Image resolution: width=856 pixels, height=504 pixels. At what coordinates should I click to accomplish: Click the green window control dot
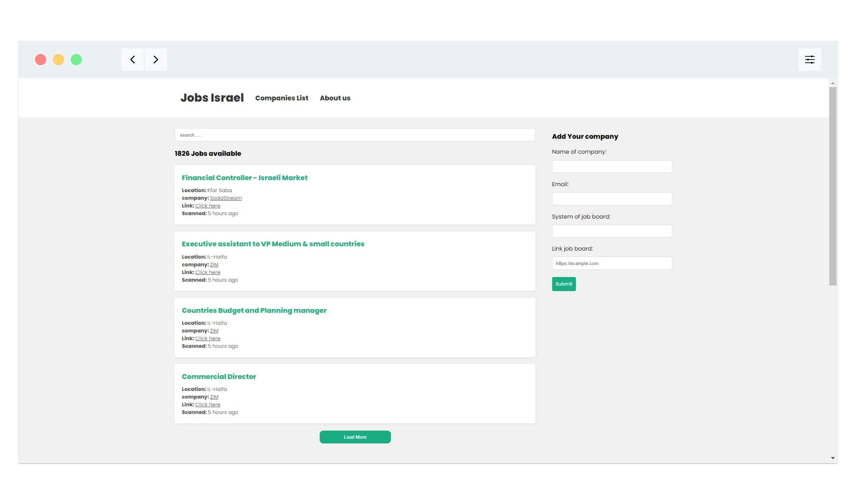(76, 60)
